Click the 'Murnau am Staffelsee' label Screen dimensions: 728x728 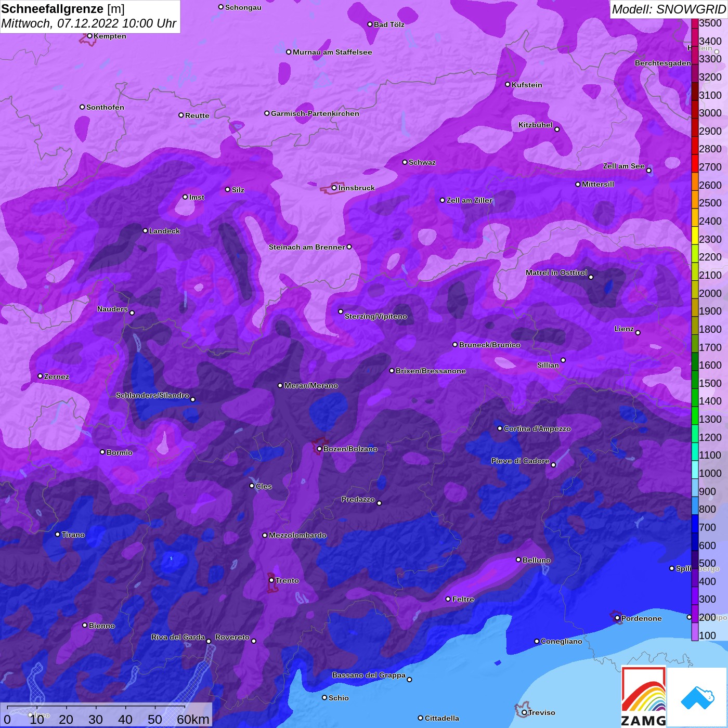pyautogui.click(x=332, y=52)
